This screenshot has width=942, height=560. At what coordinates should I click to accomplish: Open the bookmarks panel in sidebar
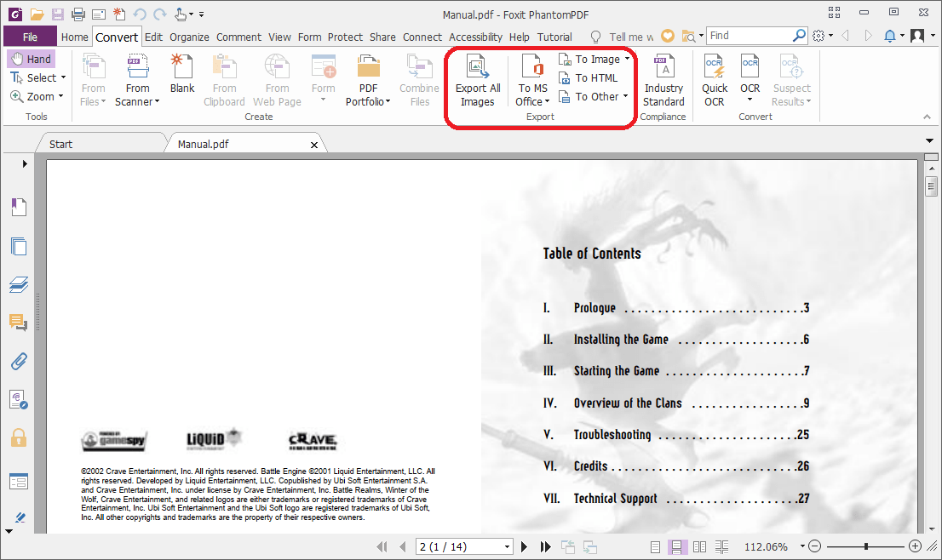tap(18, 207)
